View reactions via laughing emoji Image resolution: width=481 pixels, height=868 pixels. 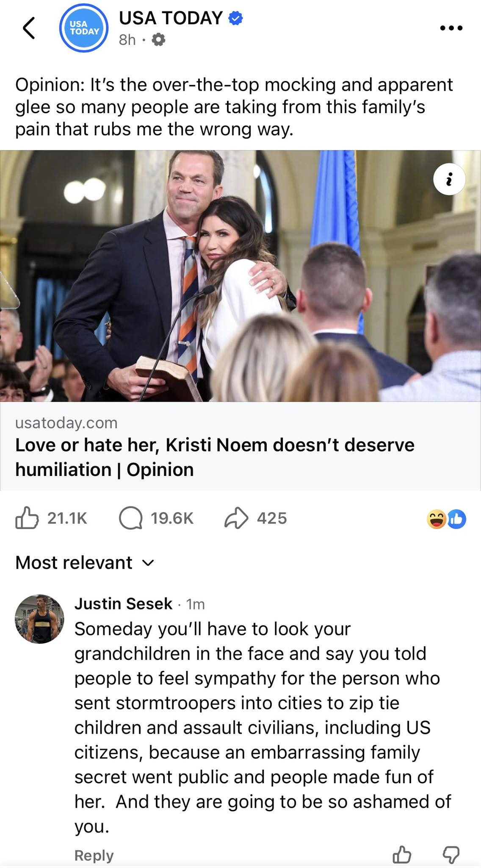tap(437, 519)
